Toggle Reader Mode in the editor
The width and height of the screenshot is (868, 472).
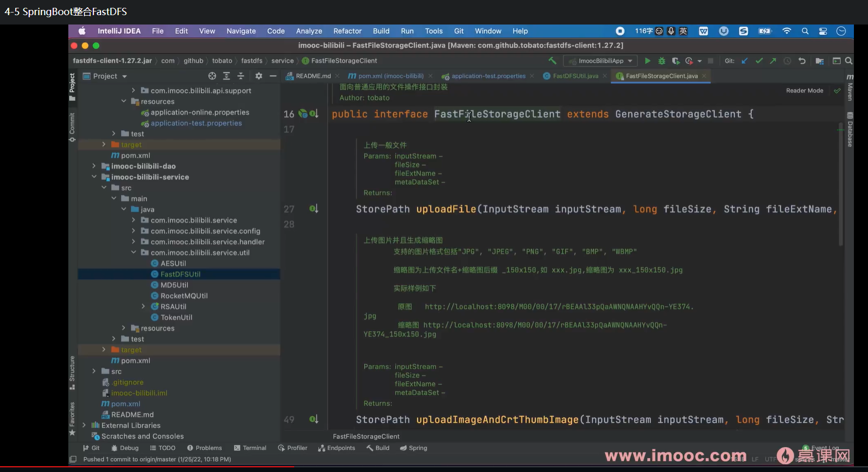pyautogui.click(x=804, y=91)
